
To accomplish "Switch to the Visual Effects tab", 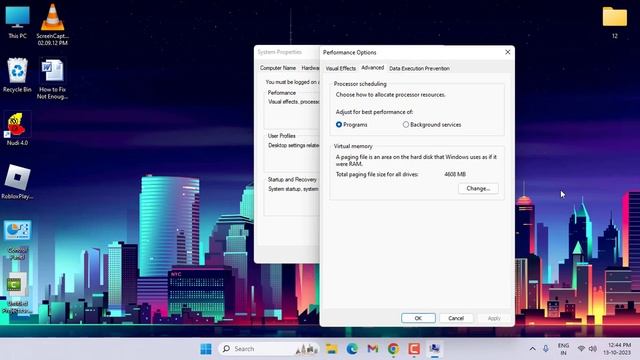I will click(x=340, y=69).
